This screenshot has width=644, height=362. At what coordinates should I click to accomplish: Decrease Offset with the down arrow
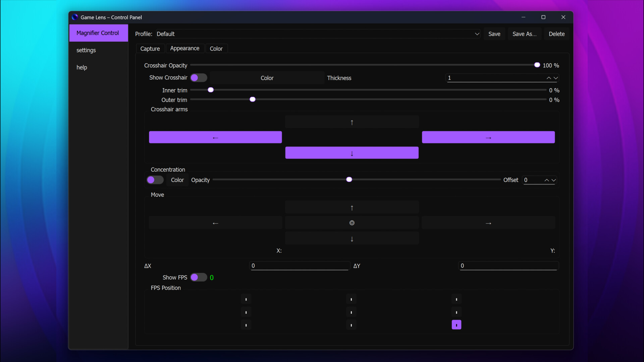[554, 180]
